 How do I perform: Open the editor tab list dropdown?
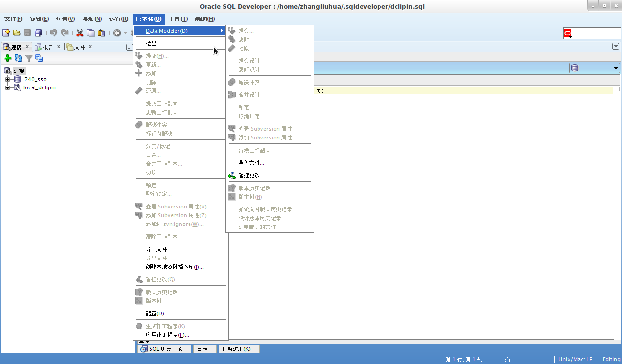point(616,46)
